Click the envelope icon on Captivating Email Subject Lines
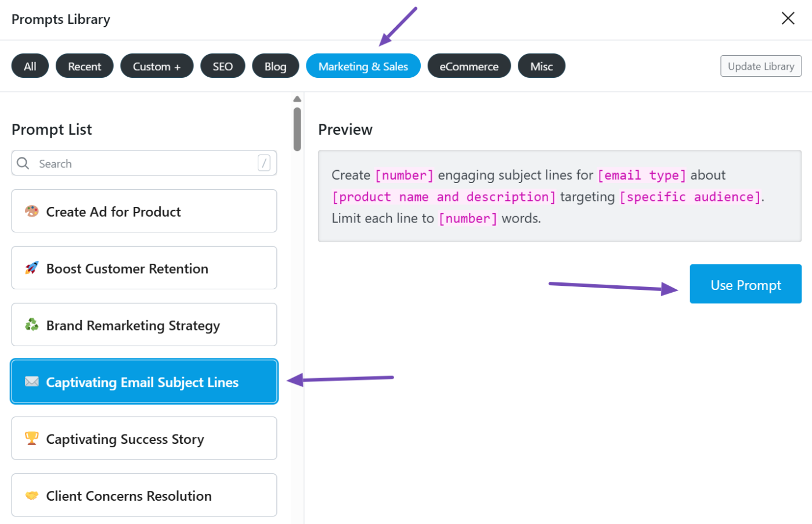 [x=32, y=382]
